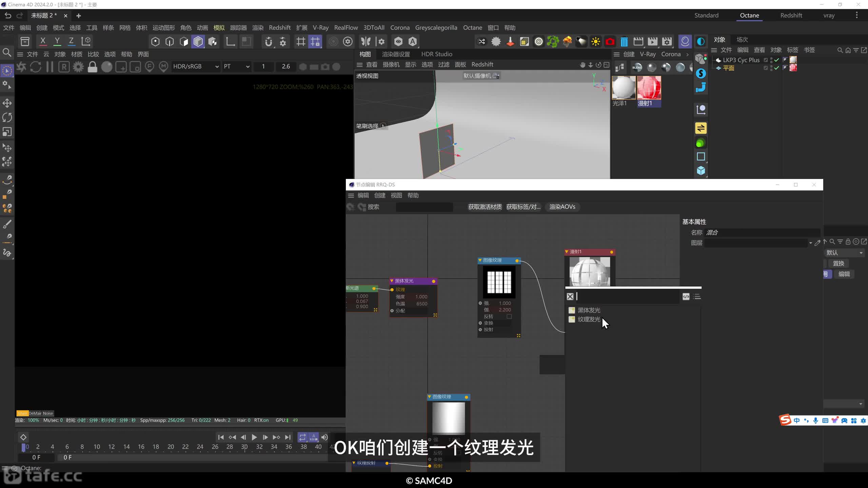Select the Rotate tool in left toolbar
This screenshot has height=488, width=868.
[x=7, y=118]
